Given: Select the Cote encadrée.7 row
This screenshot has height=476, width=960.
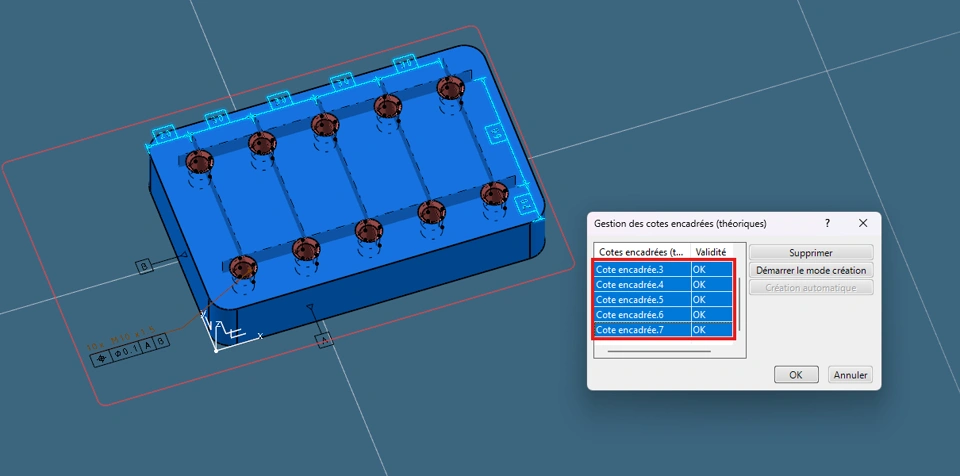Looking at the screenshot, I should coord(663,330).
